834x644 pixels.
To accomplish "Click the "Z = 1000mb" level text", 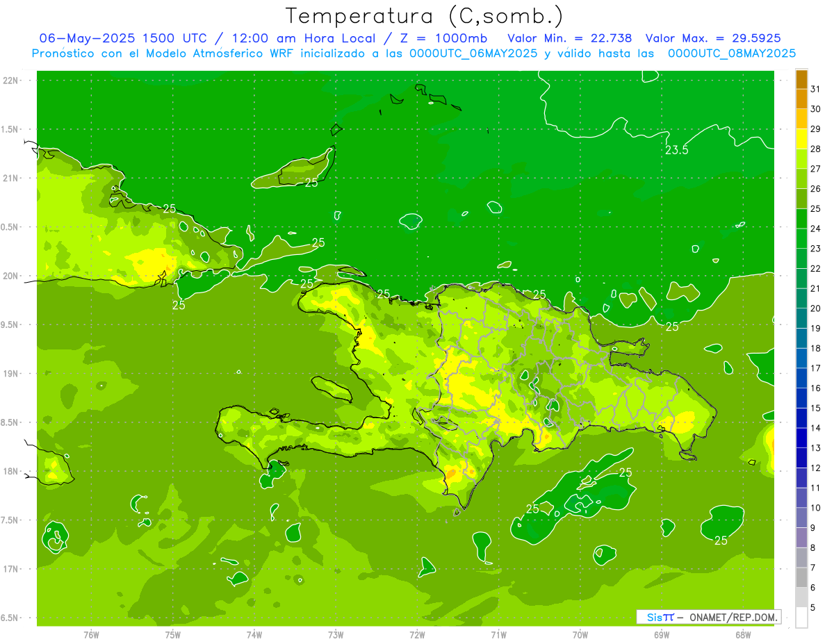I will (445, 38).
